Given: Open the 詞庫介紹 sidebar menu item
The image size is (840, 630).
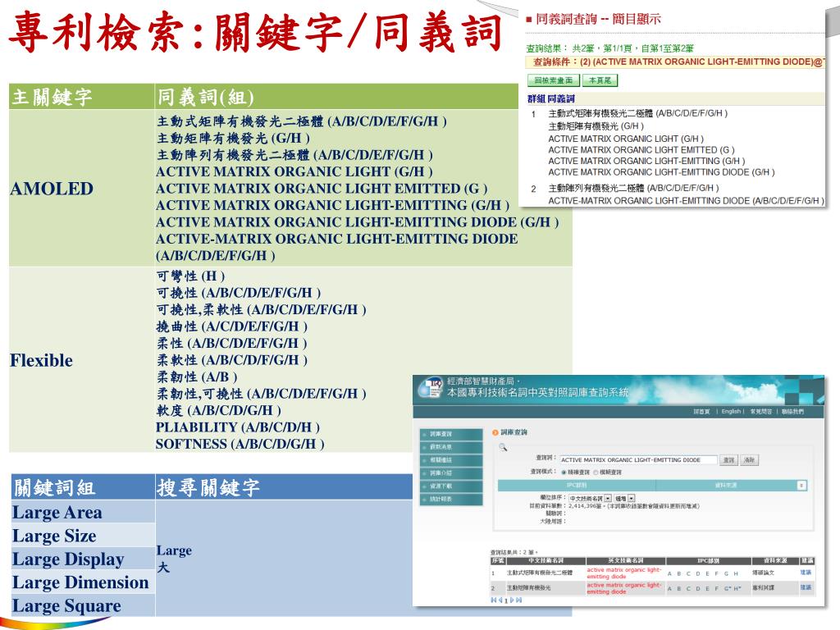Looking at the screenshot, I should point(451,473).
